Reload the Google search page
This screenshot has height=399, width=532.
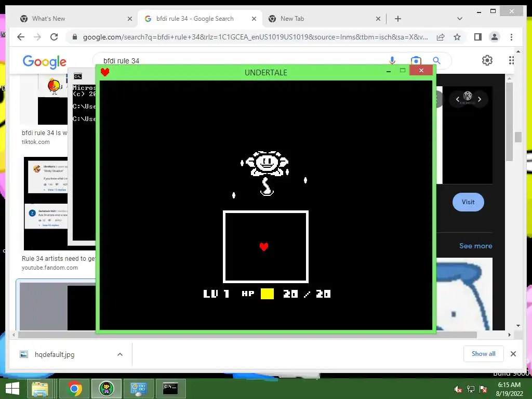54,37
